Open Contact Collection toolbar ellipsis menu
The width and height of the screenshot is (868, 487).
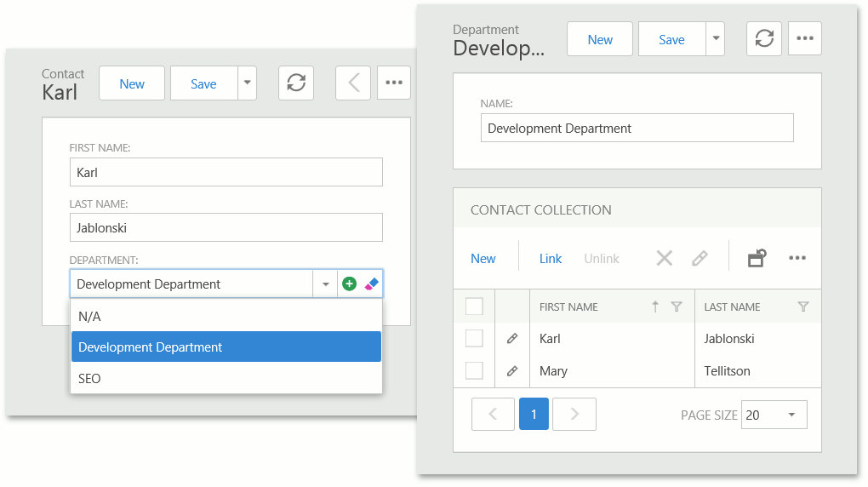[x=797, y=258]
